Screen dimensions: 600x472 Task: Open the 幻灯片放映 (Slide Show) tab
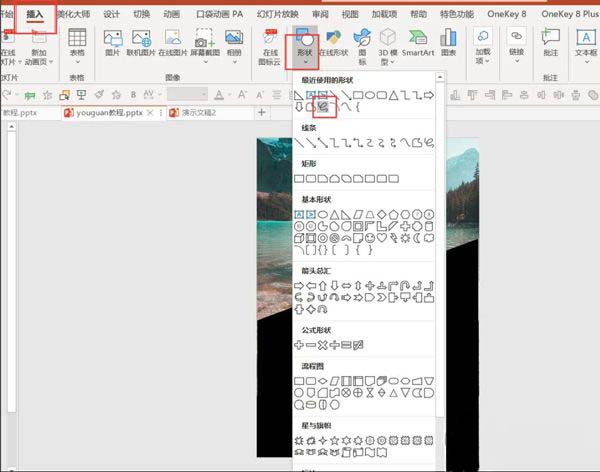coord(277,15)
